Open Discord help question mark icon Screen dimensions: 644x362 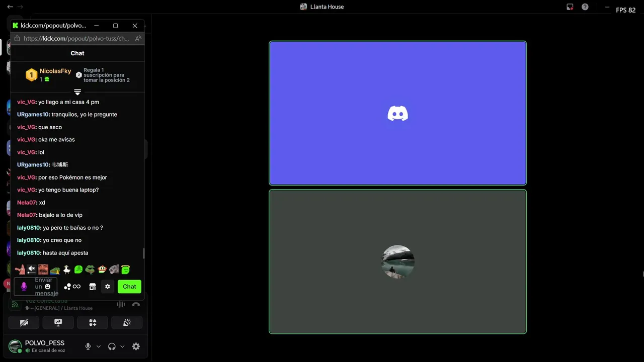(585, 7)
